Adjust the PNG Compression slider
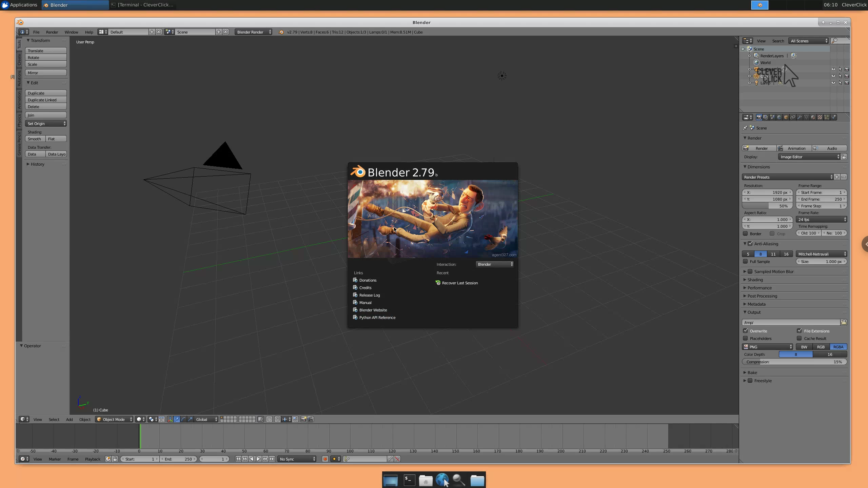 pos(794,362)
